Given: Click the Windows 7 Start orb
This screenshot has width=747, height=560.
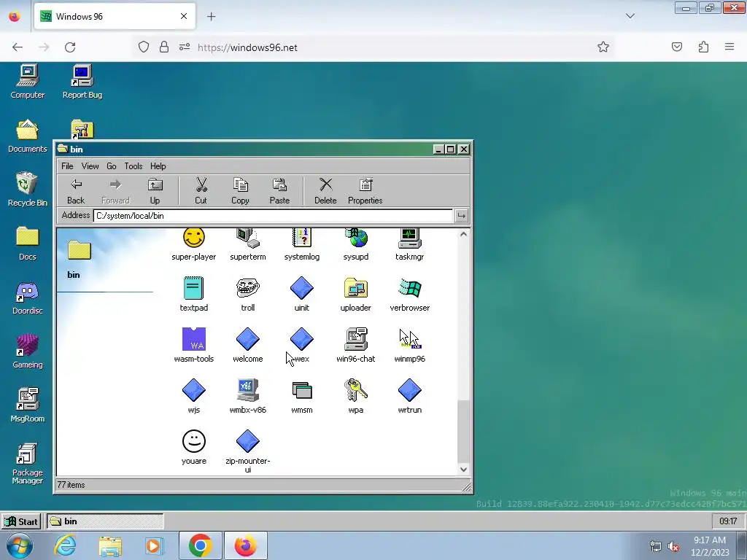Looking at the screenshot, I should (x=20, y=546).
